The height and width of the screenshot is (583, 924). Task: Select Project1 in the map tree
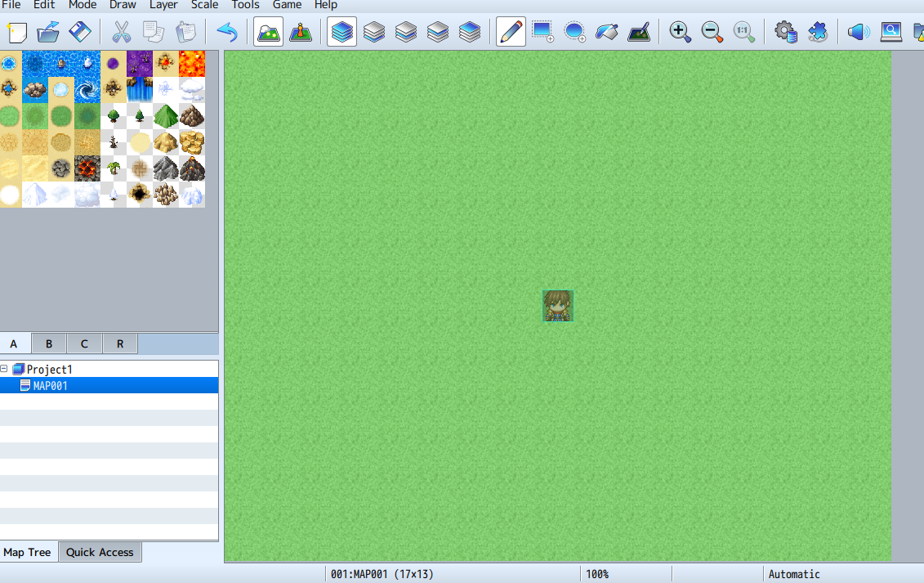[x=50, y=370]
